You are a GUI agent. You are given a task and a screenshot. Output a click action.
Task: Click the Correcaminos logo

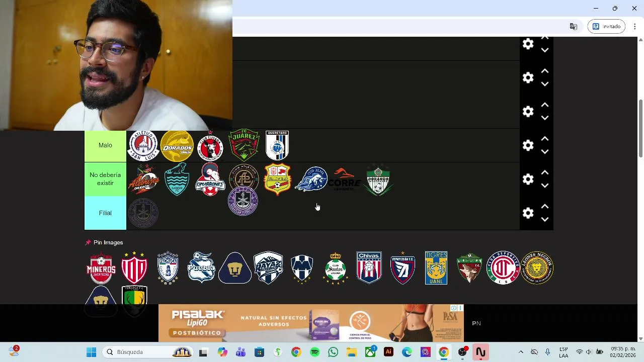pyautogui.click(x=345, y=179)
